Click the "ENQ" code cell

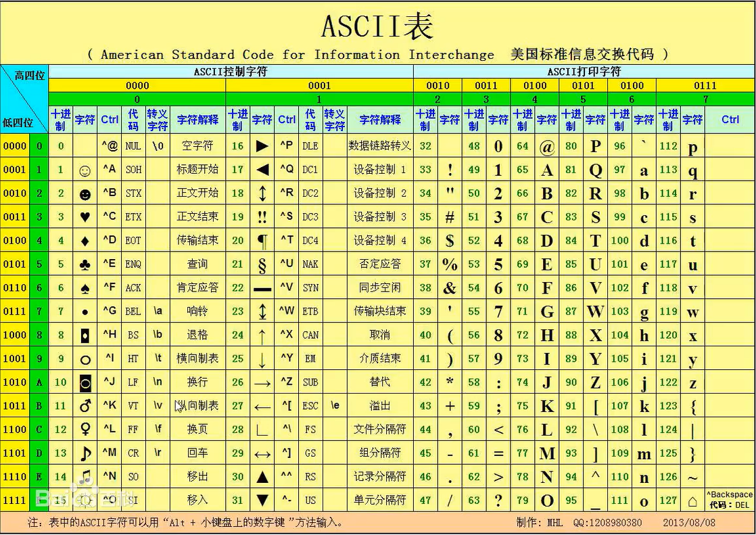pyautogui.click(x=134, y=264)
